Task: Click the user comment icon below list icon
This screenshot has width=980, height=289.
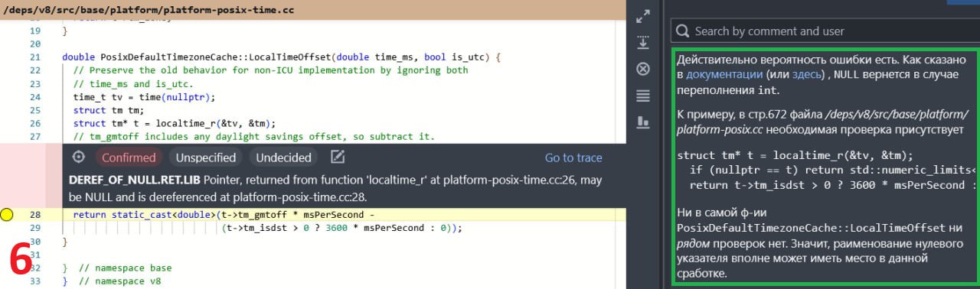Action: point(643,122)
